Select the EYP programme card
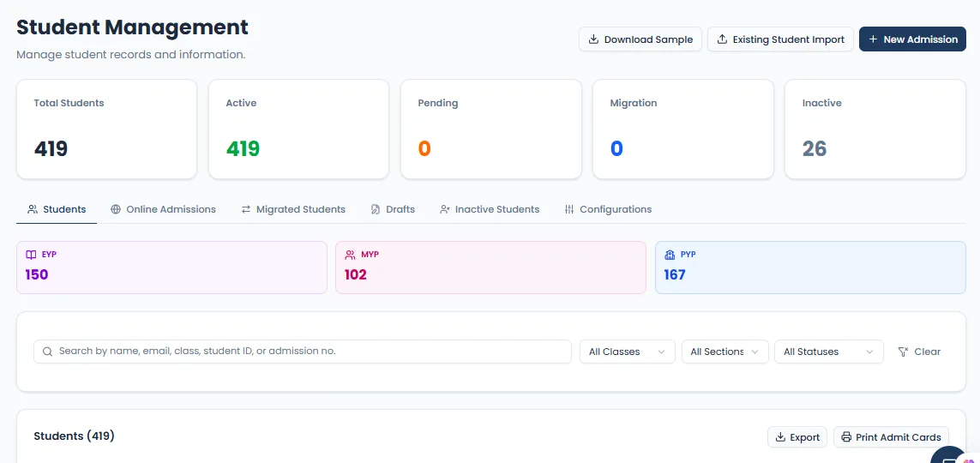The image size is (980, 463). click(171, 268)
